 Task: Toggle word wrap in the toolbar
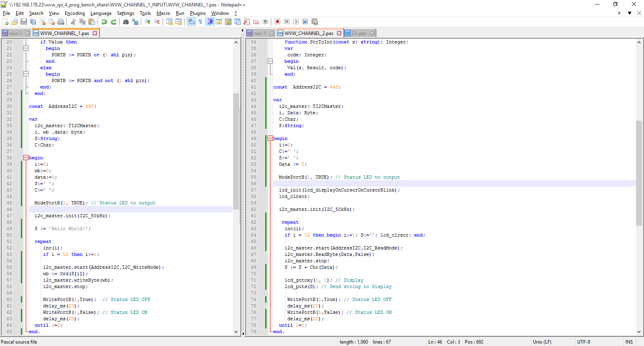[191, 22]
